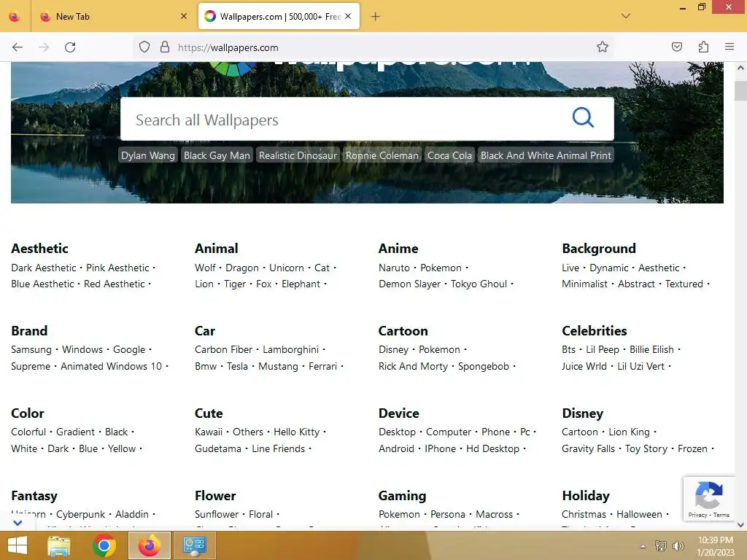Click the magnifier search icon
This screenshot has height=560, width=747.
pyautogui.click(x=583, y=117)
